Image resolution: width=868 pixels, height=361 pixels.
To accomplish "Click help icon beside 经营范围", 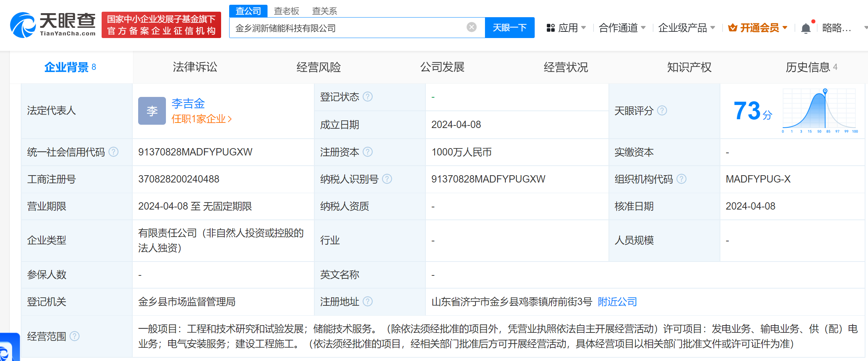I will tap(75, 336).
